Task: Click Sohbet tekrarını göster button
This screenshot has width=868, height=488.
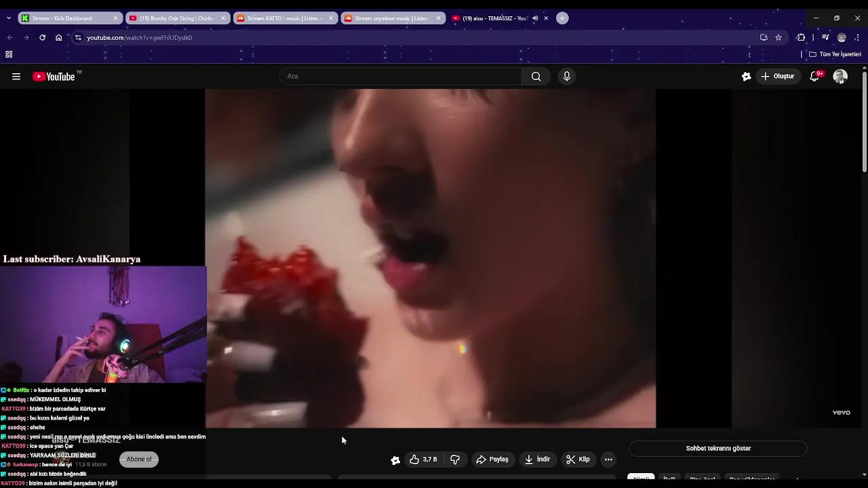Action: coord(718,449)
